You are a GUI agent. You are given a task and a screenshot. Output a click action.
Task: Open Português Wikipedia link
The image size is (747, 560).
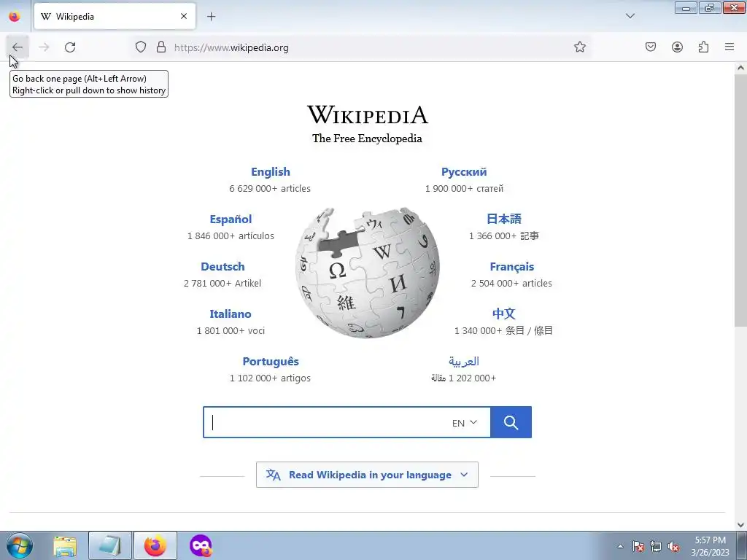[x=271, y=362]
